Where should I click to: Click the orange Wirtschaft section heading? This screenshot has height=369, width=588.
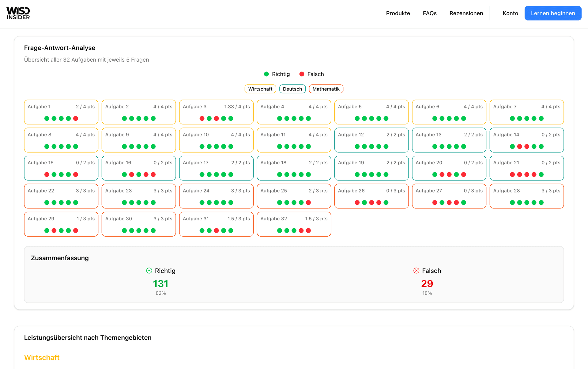coord(42,358)
